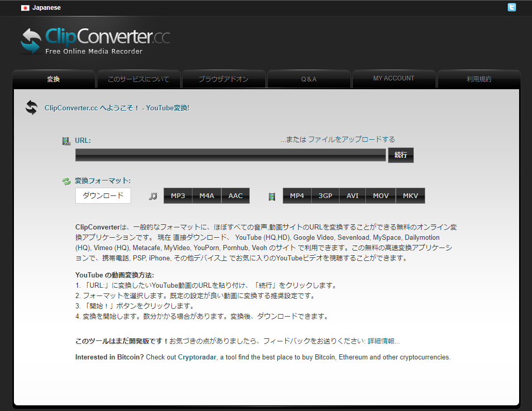Select MOV video format
The height and width of the screenshot is (411, 532).
pyautogui.click(x=381, y=195)
